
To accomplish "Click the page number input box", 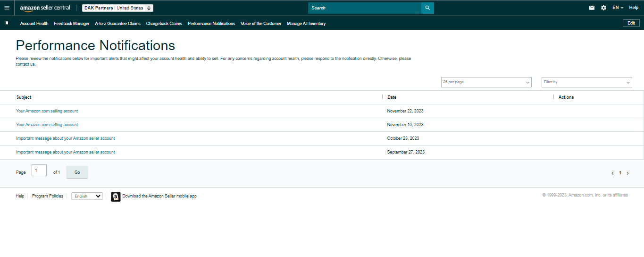I will click(x=39, y=170).
